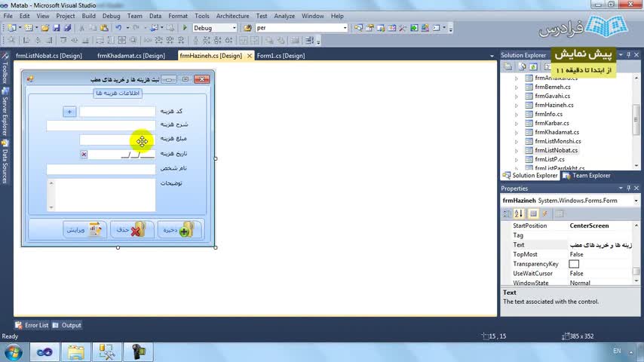This screenshot has width=644, height=362.
Task: Click Categorized view icon in Properties panel
Action: coord(508,213)
